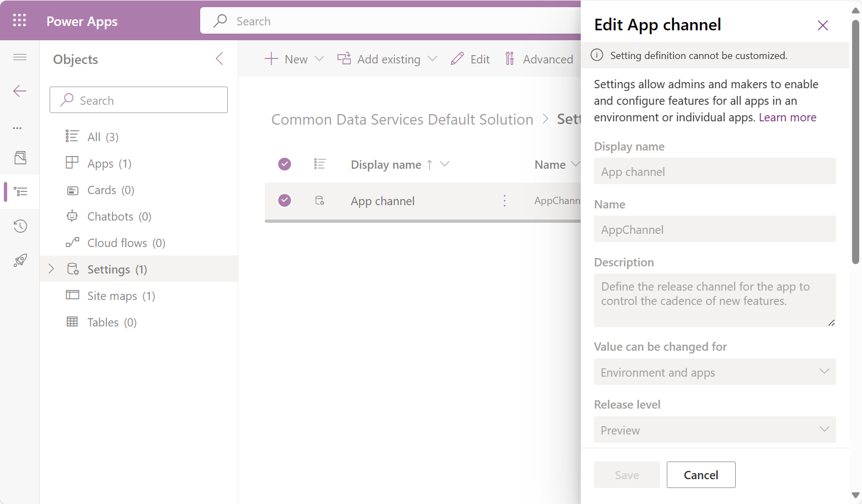Select the rocket Pipelines icon
Image resolution: width=862 pixels, height=504 pixels.
click(20, 260)
